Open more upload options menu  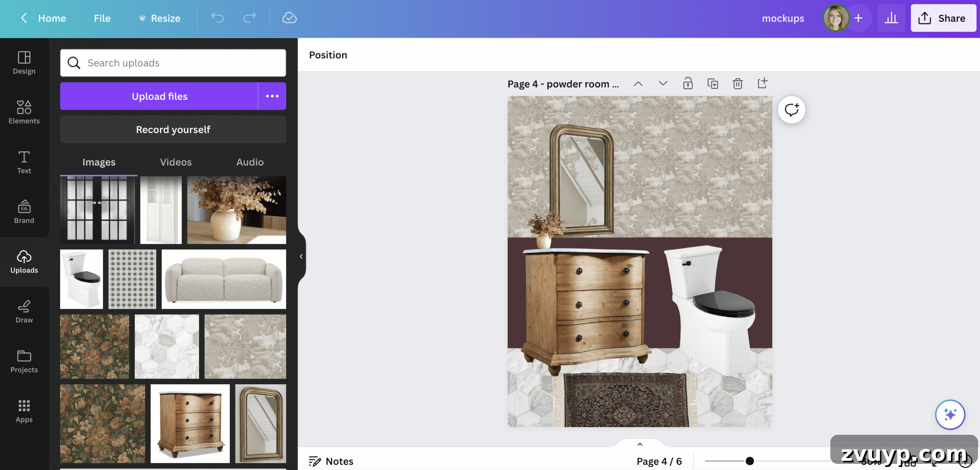[x=272, y=96]
